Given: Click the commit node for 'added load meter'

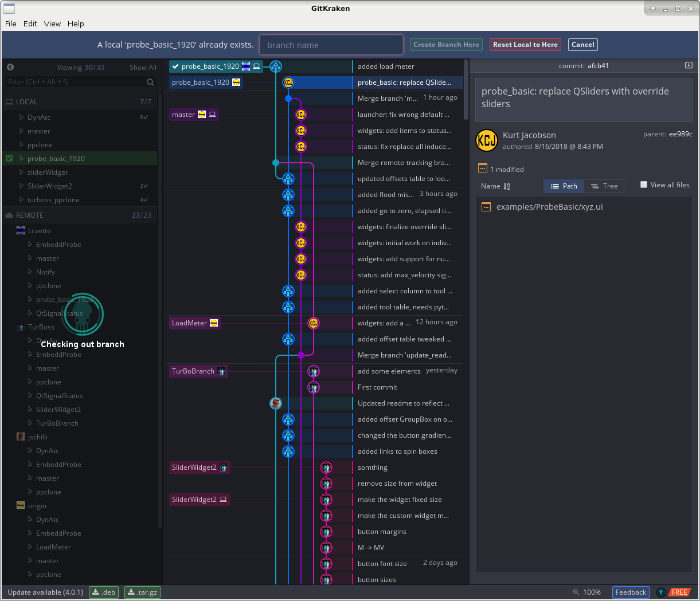Looking at the screenshot, I should [x=276, y=66].
